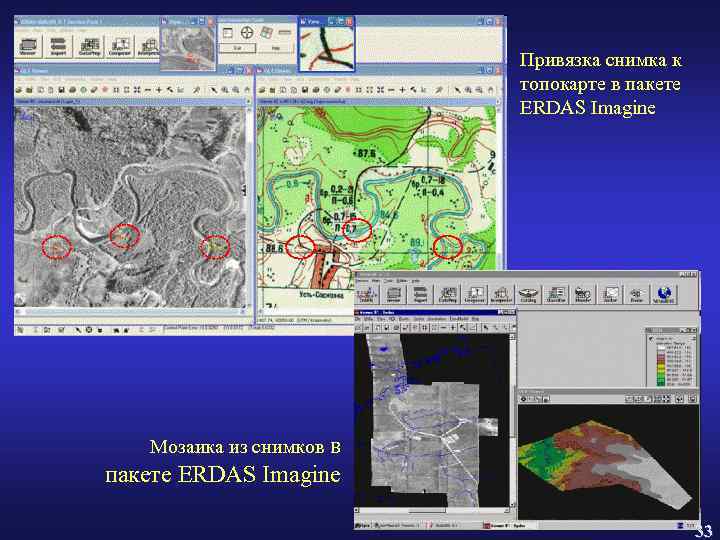
Task: Select the eraser icon in left photo viewer
Action: (94, 90)
